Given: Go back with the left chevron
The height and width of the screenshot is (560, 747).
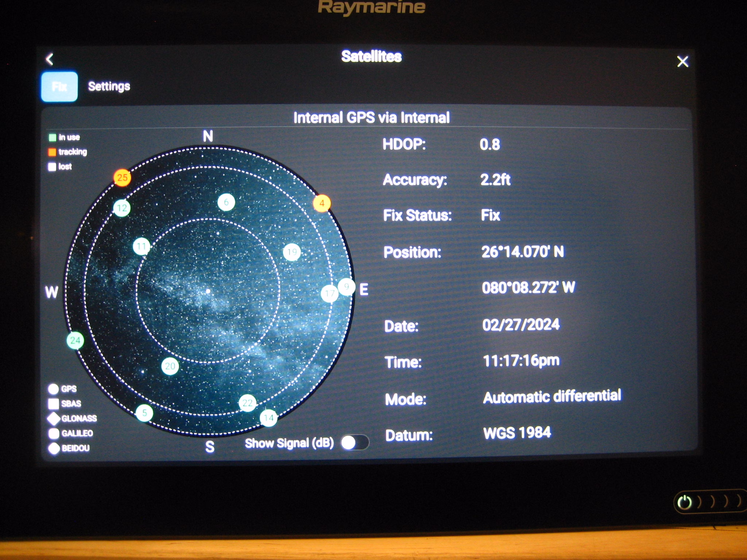Looking at the screenshot, I should 50,59.
